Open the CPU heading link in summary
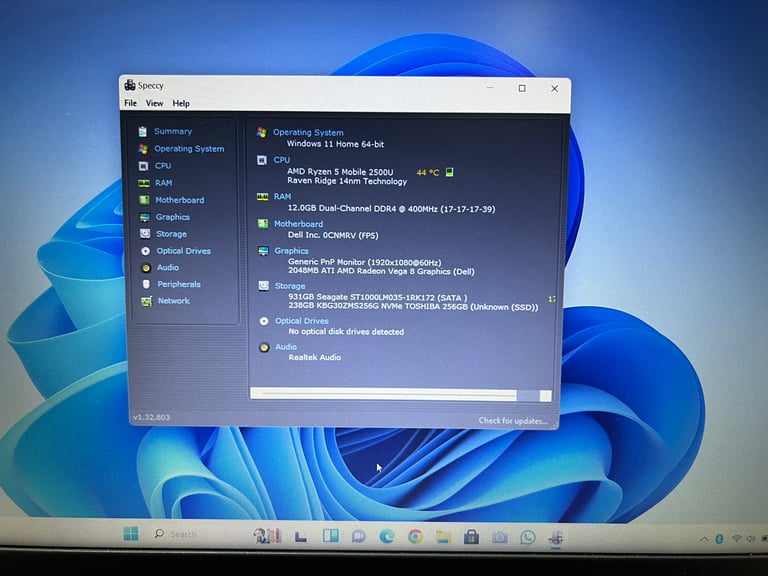768x576 pixels. pos(282,160)
